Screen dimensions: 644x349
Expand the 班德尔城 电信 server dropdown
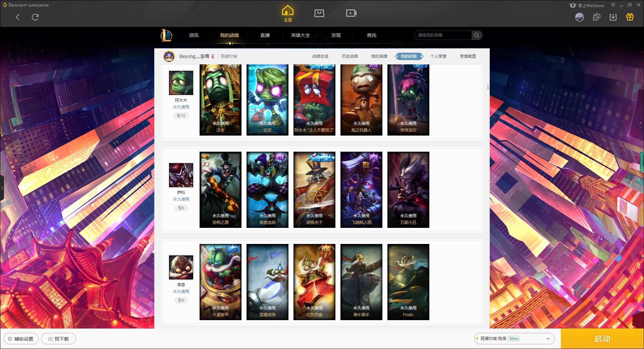(x=514, y=339)
